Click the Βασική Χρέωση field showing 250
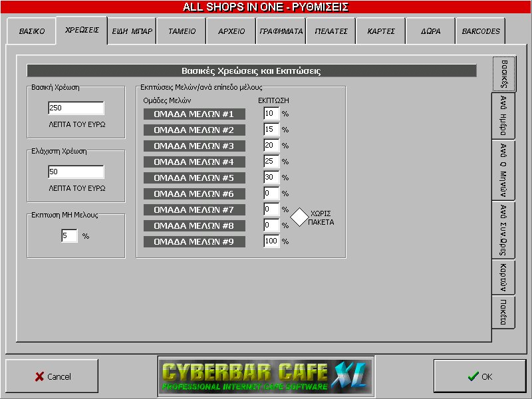The width and height of the screenshot is (532, 399). [76, 108]
